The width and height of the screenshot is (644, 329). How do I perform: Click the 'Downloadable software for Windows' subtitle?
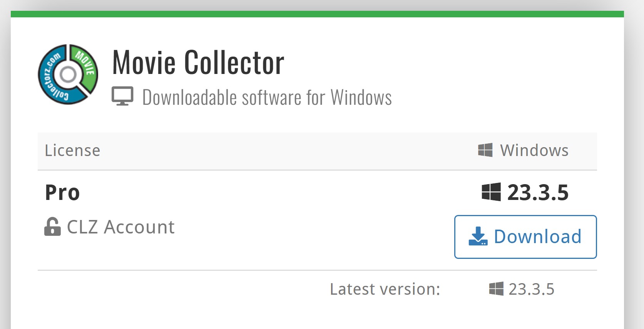click(x=267, y=97)
